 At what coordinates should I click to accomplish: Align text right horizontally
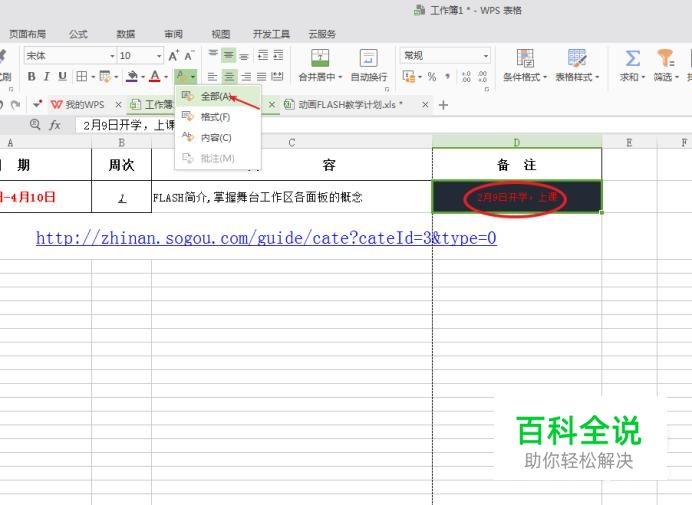pos(246,77)
